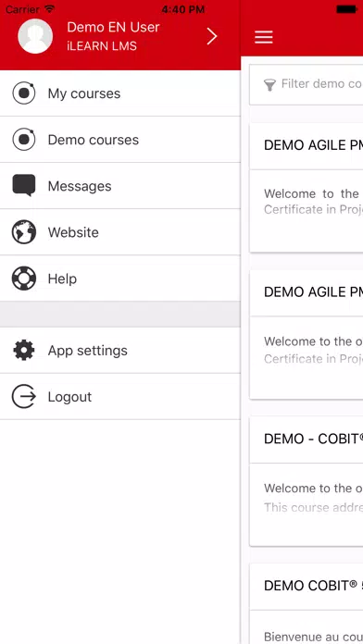Click the Filter demo courses field
This screenshot has height=644, width=363.
(307, 84)
